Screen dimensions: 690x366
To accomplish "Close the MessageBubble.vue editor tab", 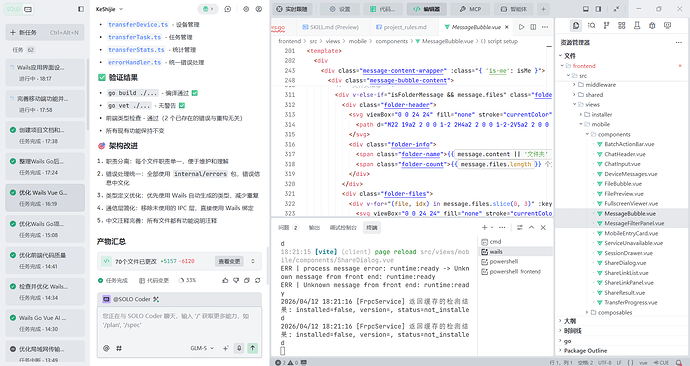I will tap(506, 27).
